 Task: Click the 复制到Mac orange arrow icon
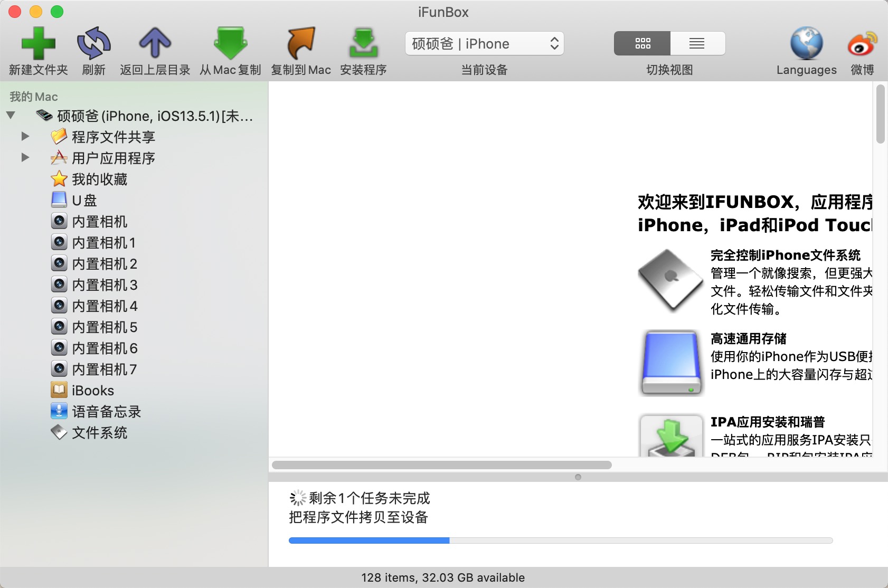pos(301,43)
